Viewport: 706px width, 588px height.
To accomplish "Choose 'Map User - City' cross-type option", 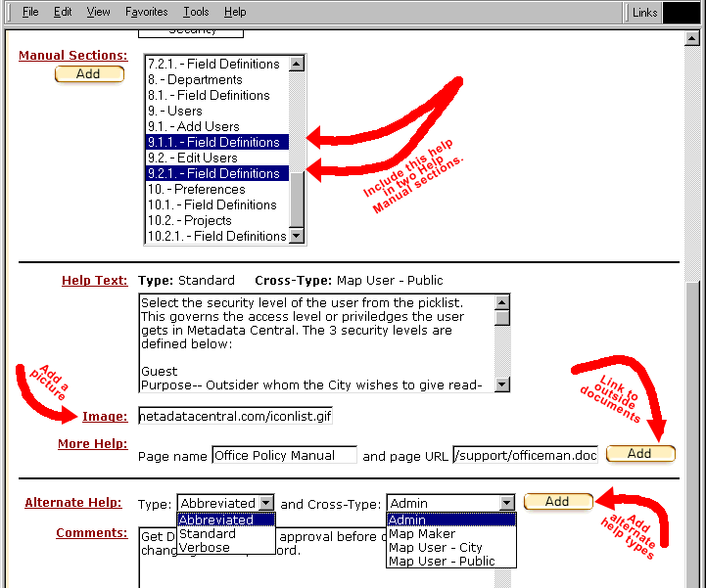I will click(436, 548).
